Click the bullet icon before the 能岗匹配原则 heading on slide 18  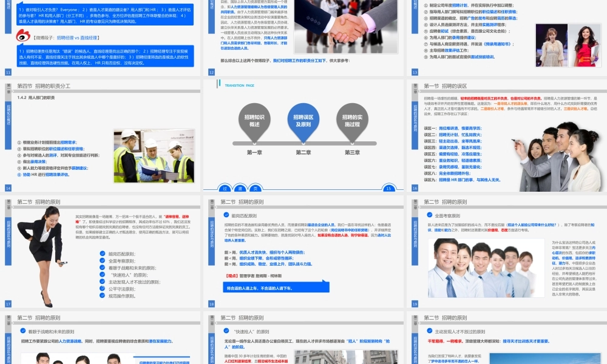pos(226,215)
